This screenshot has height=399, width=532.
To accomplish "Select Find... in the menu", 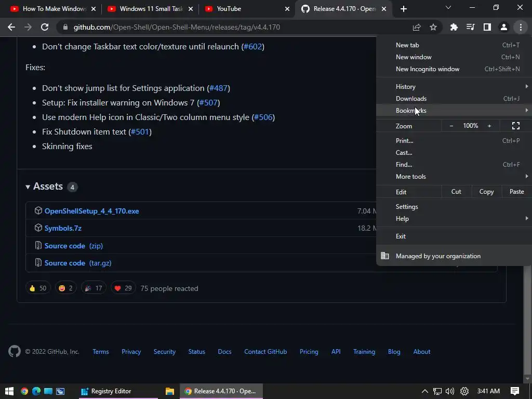I will pyautogui.click(x=454, y=164).
